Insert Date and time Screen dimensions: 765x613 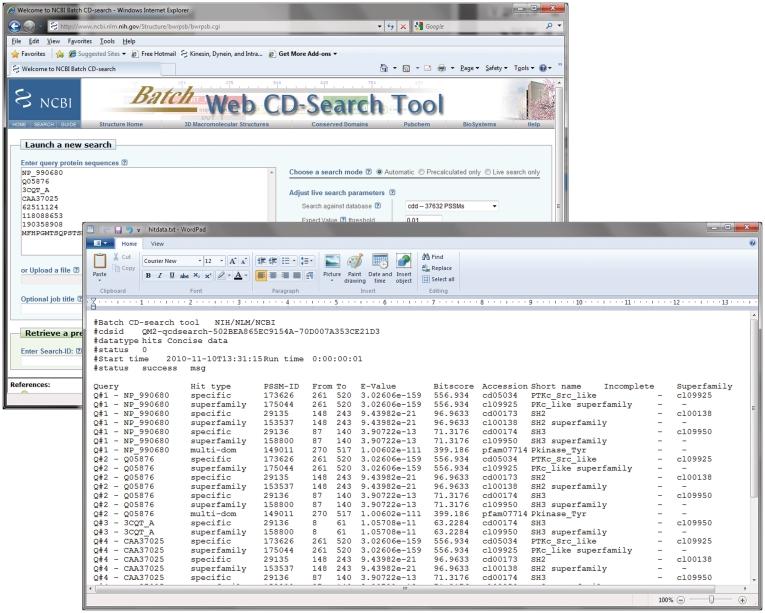380,266
